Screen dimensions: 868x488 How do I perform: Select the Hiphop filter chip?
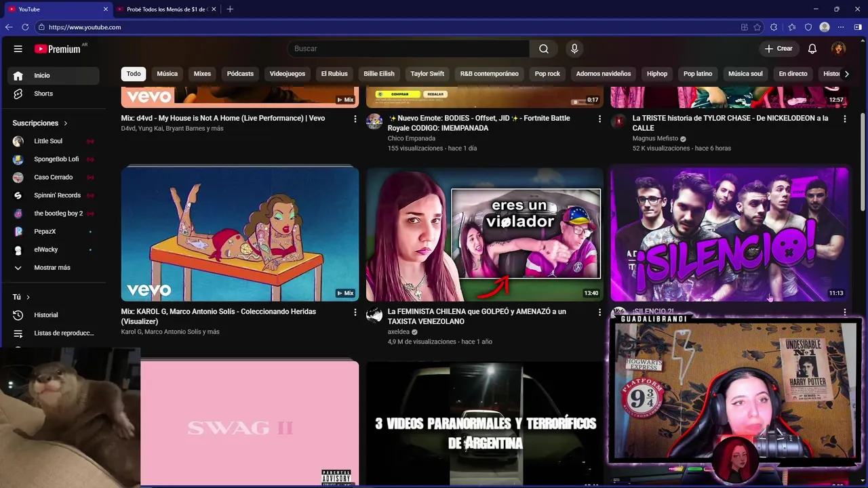(x=657, y=74)
